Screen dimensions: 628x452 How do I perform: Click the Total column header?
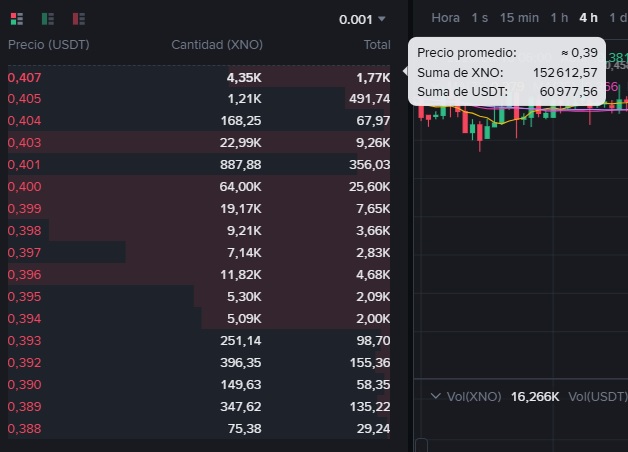[x=377, y=44]
